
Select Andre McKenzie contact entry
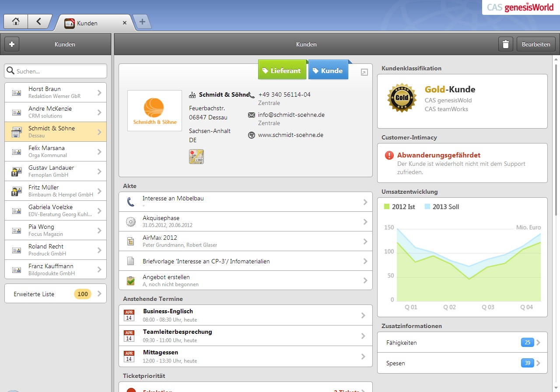tap(56, 112)
